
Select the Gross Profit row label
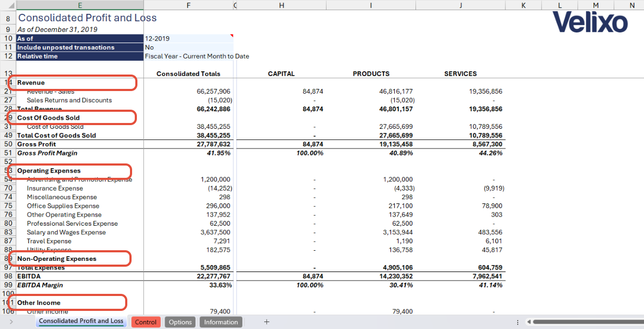coord(36,144)
